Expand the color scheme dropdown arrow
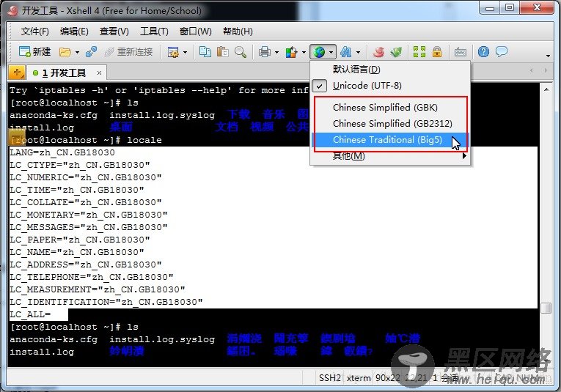The width and height of the screenshot is (561, 392). point(304,53)
